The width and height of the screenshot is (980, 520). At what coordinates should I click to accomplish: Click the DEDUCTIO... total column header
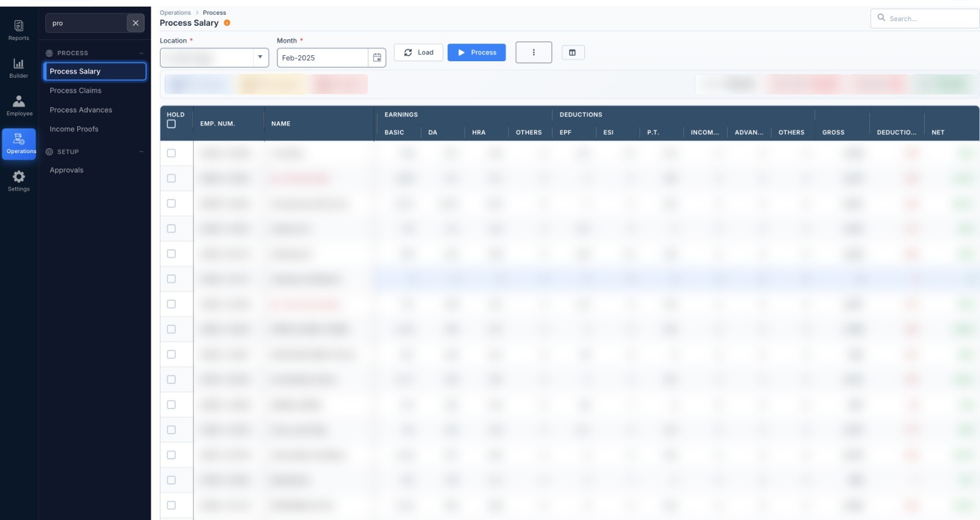point(897,132)
